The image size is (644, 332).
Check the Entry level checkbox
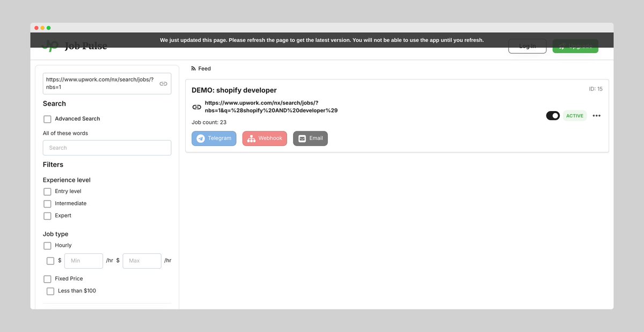point(47,191)
